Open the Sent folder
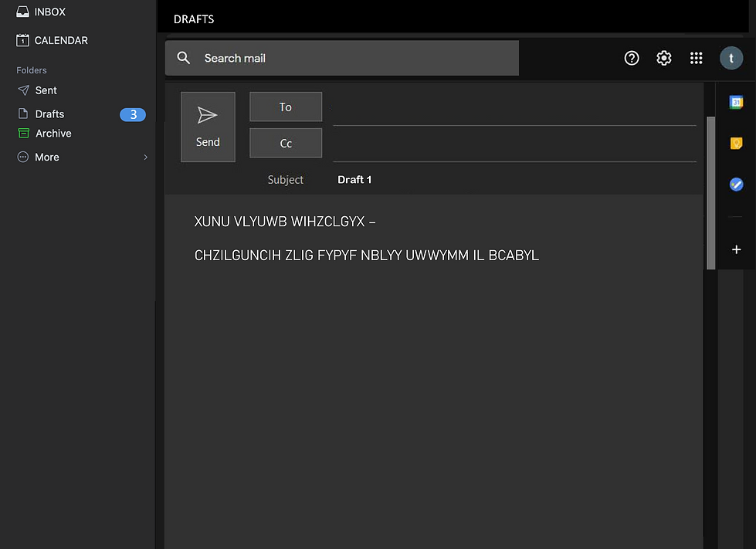Image resolution: width=756 pixels, height=549 pixels. click(46, 90)
